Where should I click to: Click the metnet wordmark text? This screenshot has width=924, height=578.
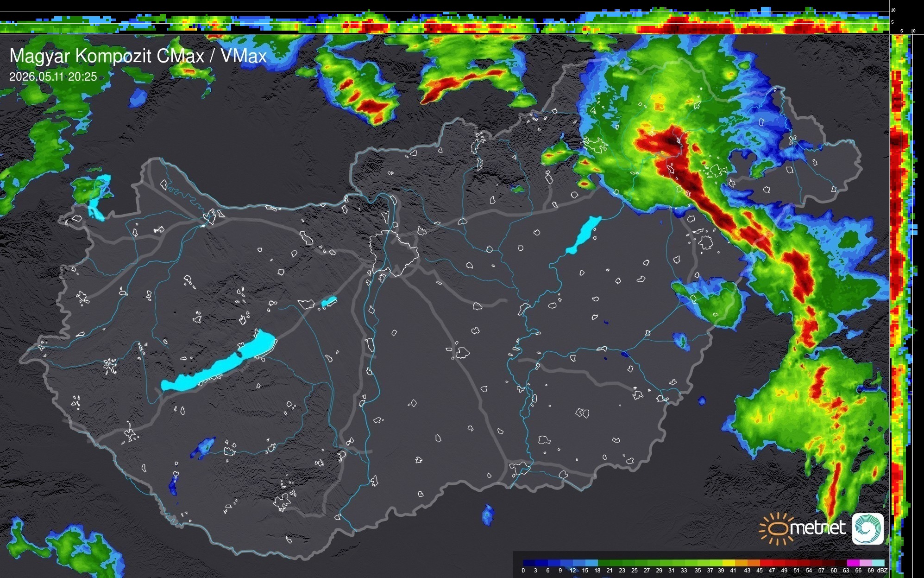pos(817,528)
